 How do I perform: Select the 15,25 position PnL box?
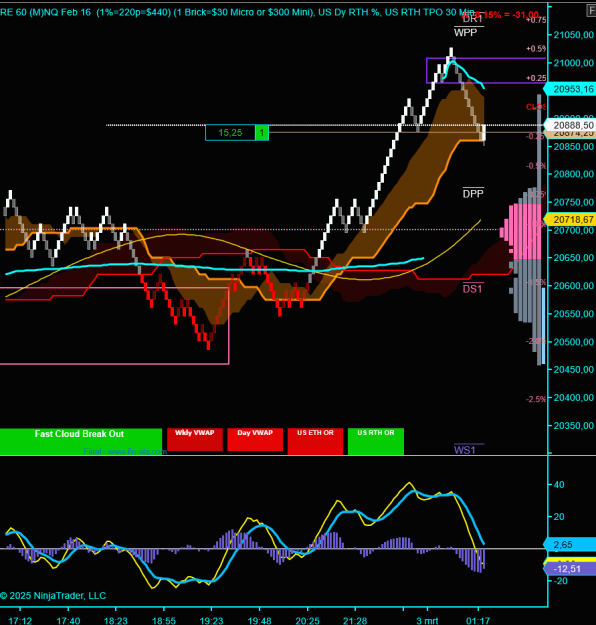[x=230, y=133]
